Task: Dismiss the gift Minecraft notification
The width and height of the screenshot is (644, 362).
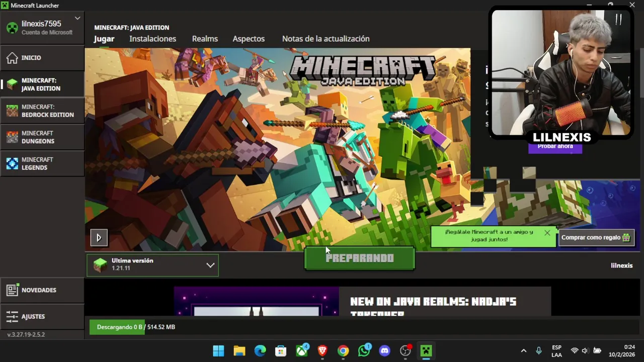Action: 547,233
